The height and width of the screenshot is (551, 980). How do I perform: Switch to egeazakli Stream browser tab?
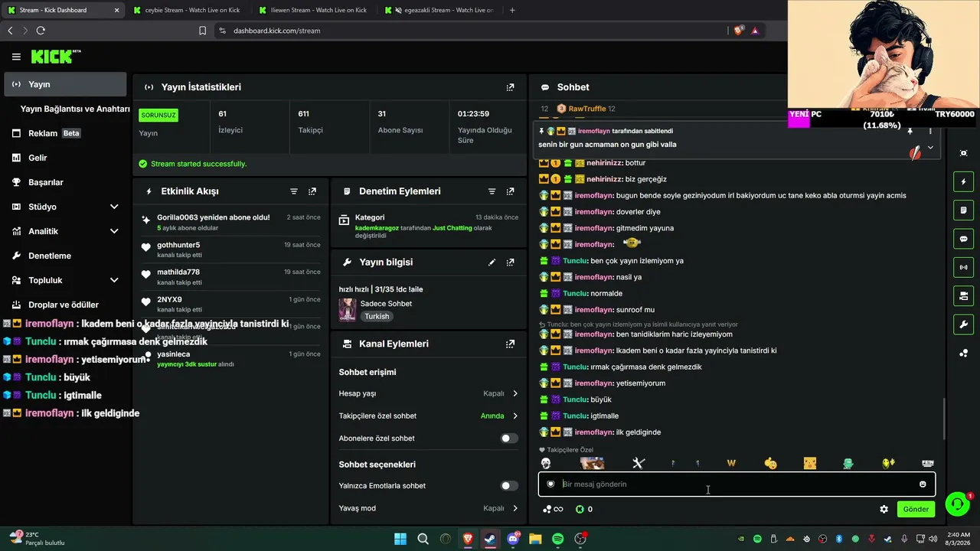coord(439,10)
